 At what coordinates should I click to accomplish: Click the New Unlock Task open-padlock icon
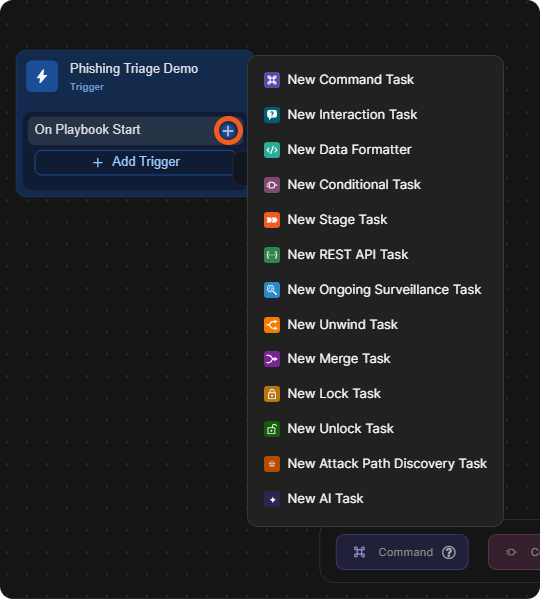[272, 429]
